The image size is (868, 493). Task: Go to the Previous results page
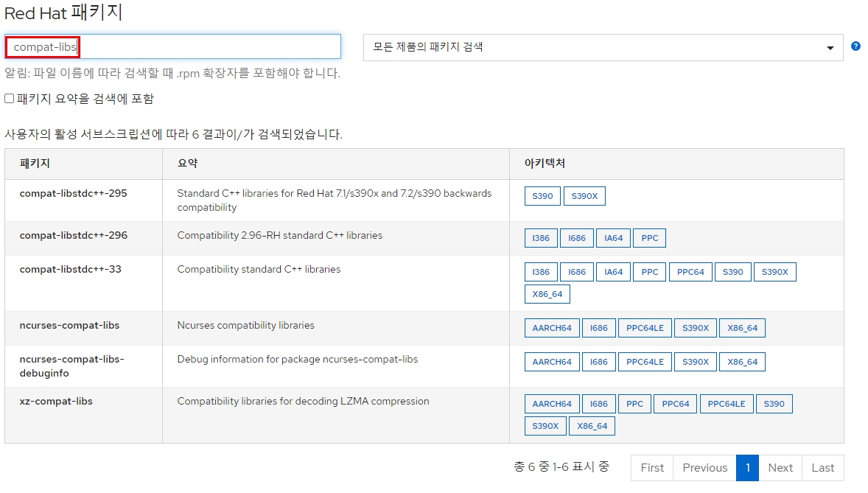(x=704, y=468)
